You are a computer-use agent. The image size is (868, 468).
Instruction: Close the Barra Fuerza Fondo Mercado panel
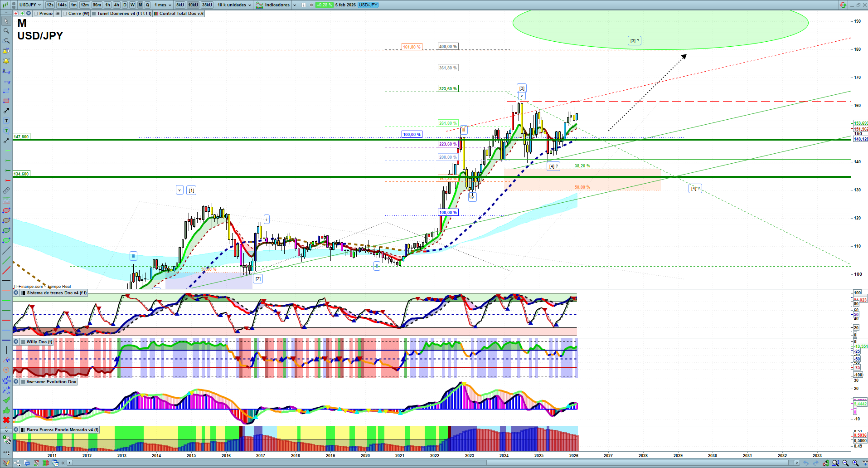point(16,430)
